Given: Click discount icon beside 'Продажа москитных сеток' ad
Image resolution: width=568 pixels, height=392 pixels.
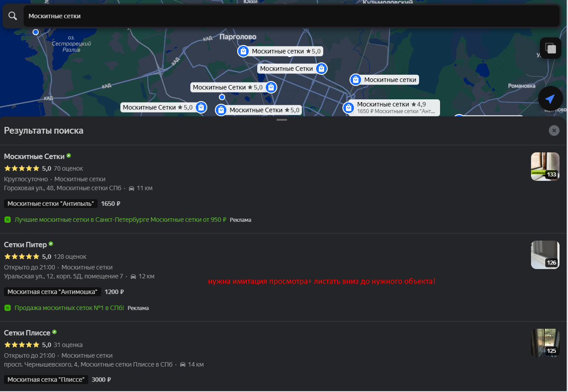Looking at the screenshot, I should [x=8, y=308].
